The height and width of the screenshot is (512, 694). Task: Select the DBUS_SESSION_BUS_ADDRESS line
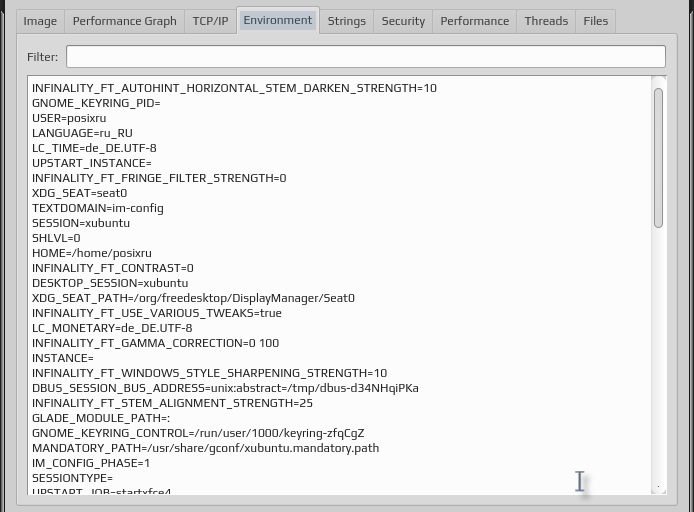pyautogui.click(x=225, y=389)
